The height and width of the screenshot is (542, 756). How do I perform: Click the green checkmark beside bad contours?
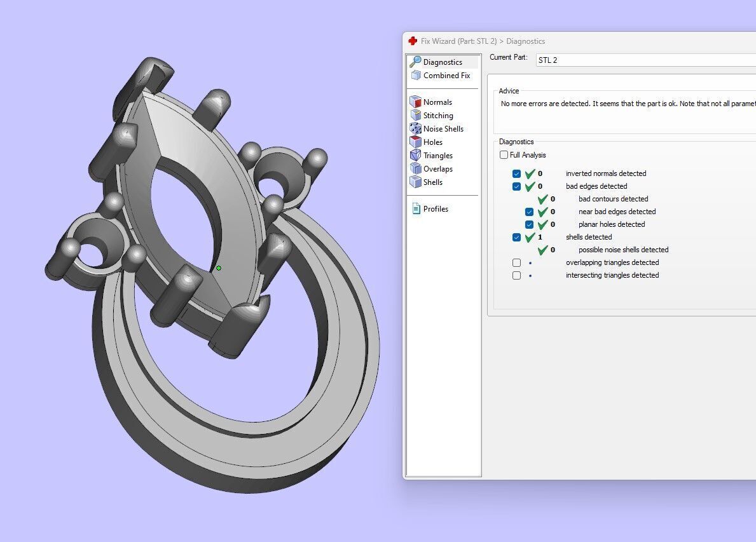coord(542,199)
